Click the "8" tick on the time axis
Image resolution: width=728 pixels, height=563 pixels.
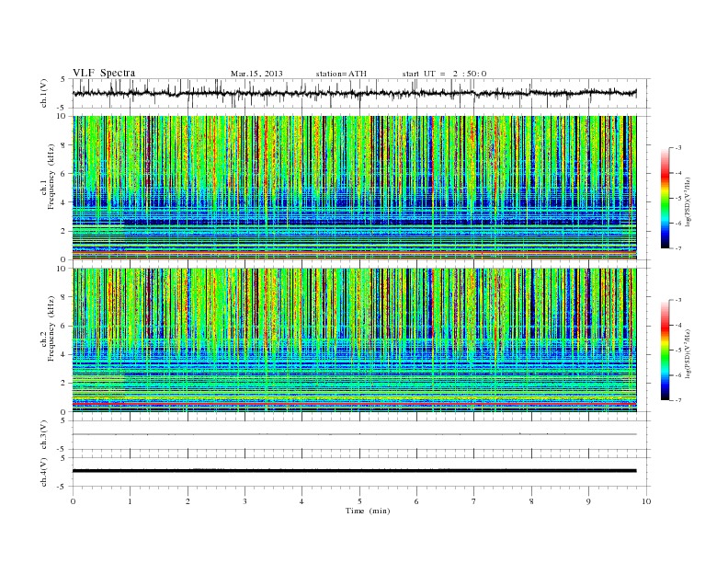coord(531,501)
